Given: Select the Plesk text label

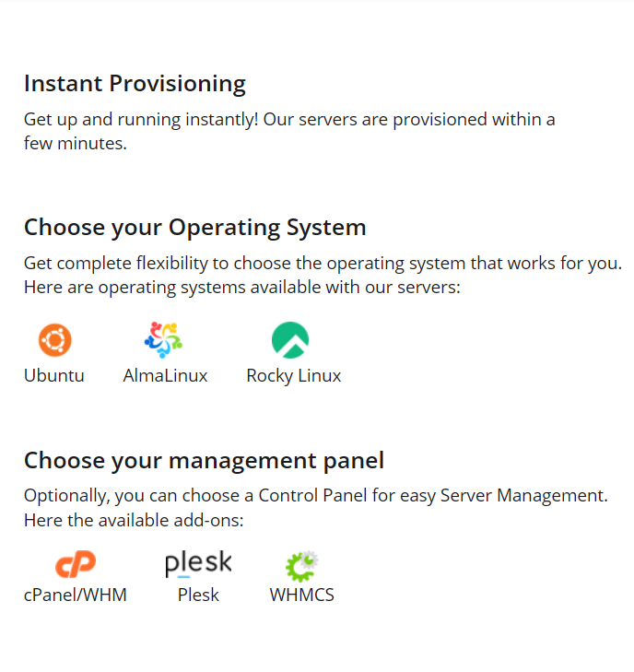Looking at the screenshot, I should 198,595.
